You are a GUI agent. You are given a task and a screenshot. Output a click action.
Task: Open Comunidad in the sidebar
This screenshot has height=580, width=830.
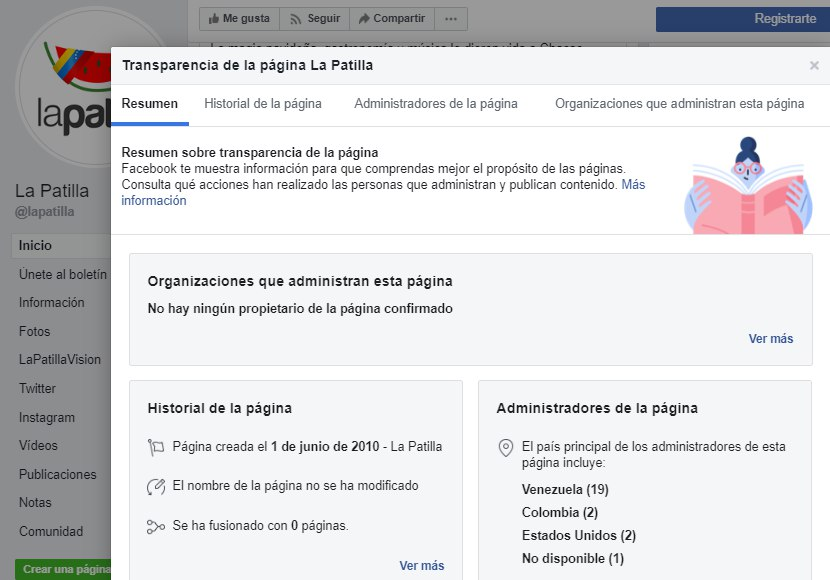(x=51, y=531)
